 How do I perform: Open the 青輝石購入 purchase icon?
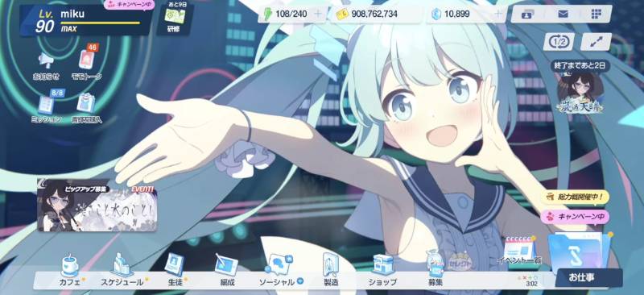point(87,108)
